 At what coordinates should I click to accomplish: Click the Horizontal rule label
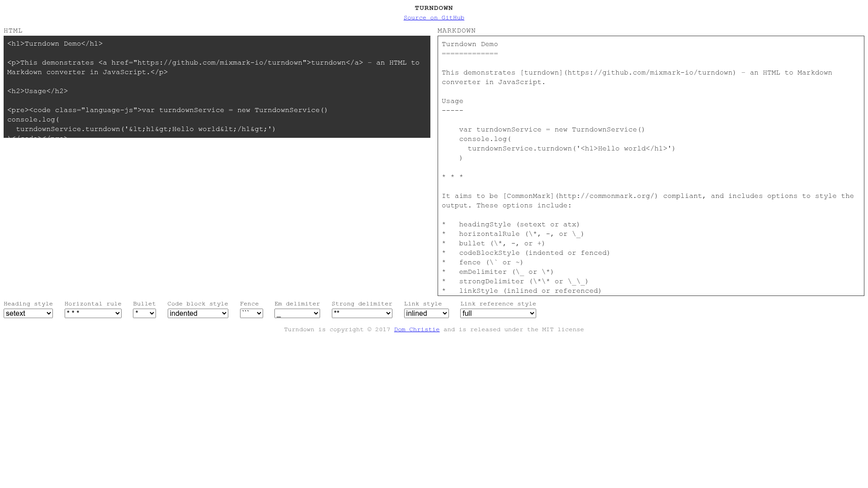tap(93, 304)
